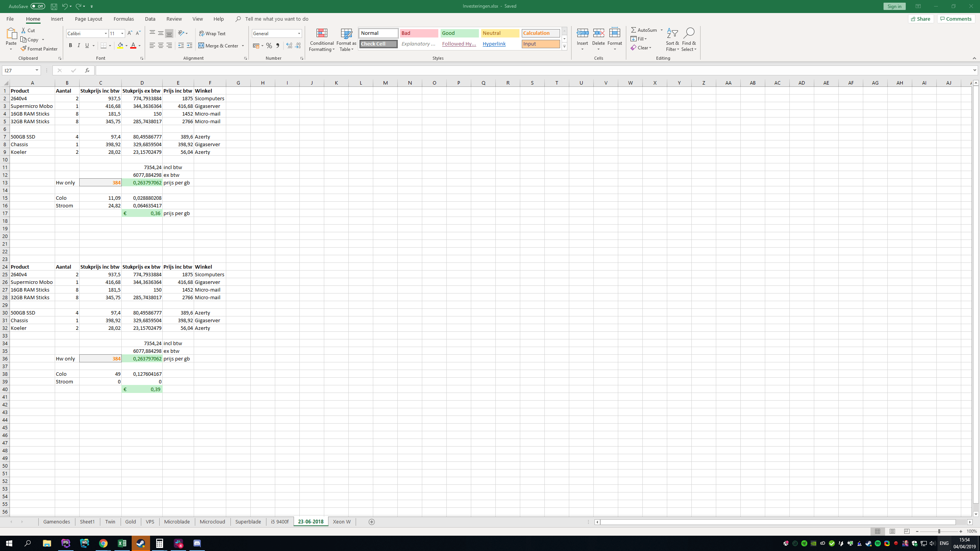980x551 pixels.
Task: Apply the Good cell style
Action: [x=459, y=33]
